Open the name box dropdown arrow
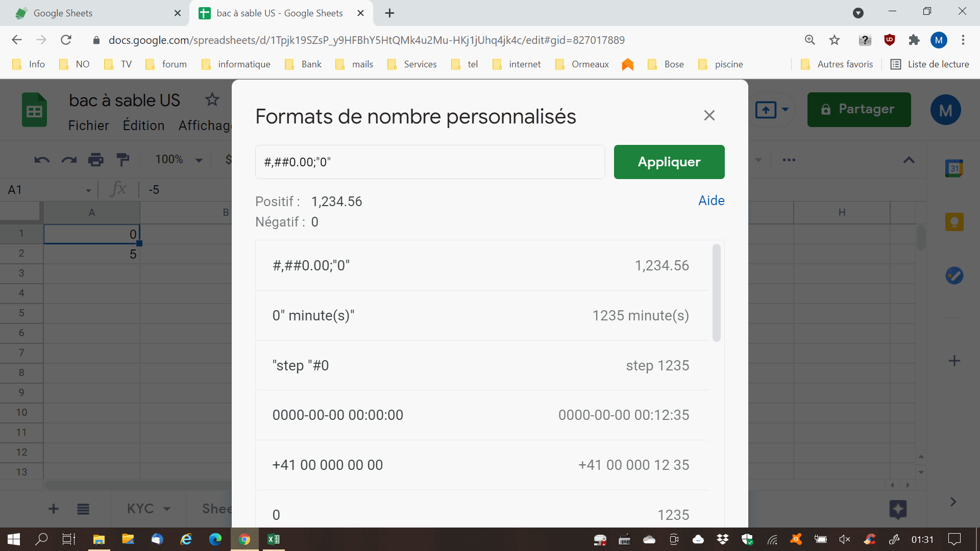The image size is (980, 551). pos(88,190)
